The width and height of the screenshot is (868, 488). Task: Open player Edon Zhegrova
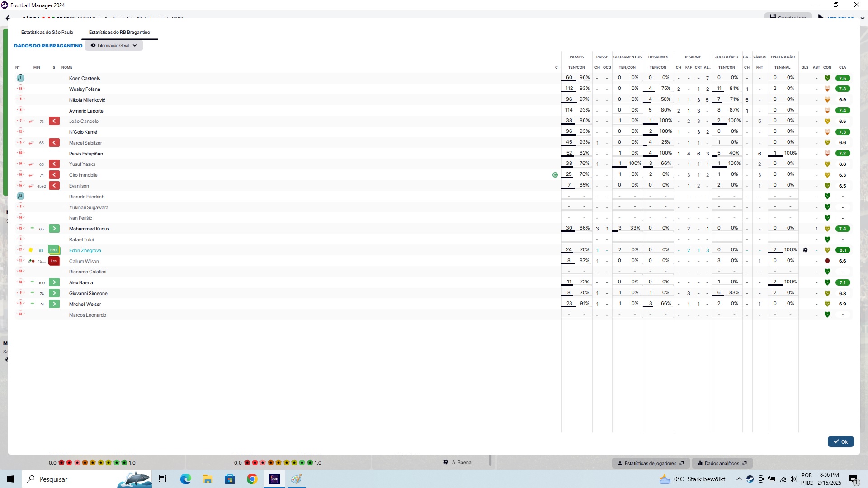[85, 250]
